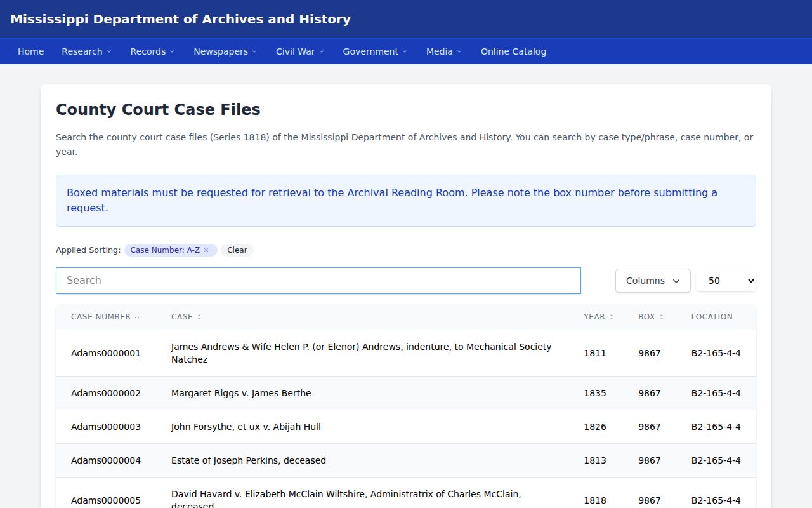Click the Margaret Riggs v. James Berthe case
This screenshot has height=508, width=812.
(x=241, y=393)
